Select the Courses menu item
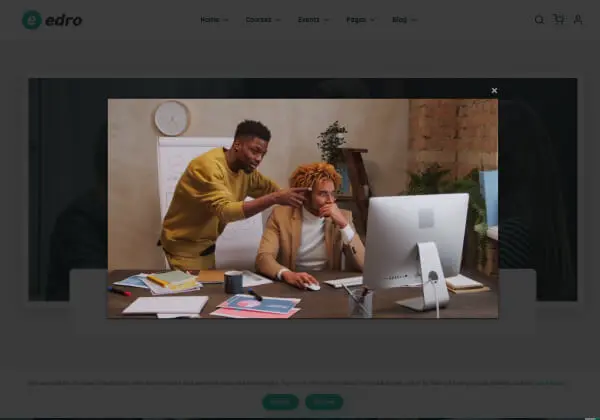The width and height of the screenshot is (600, 420). click(x=258, y=20)
